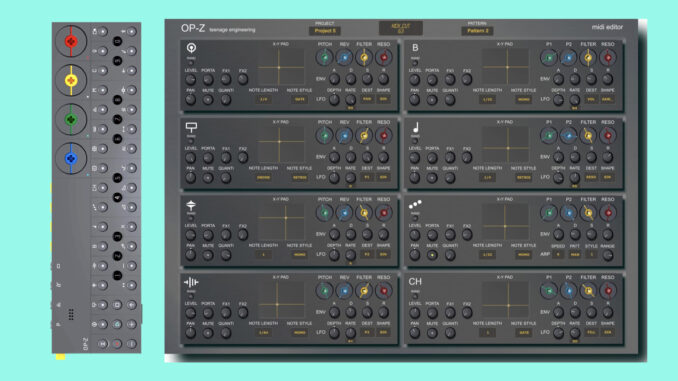
Task: Click the blue REV dial on snare track
Action: (345, 135)
